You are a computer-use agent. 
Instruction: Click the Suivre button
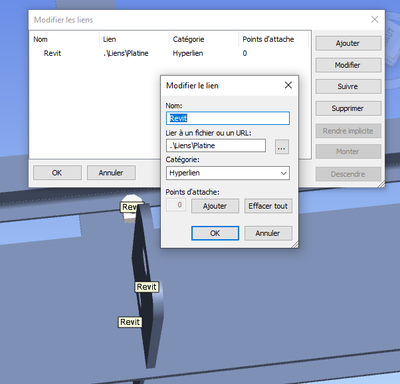tap(348, 87)
